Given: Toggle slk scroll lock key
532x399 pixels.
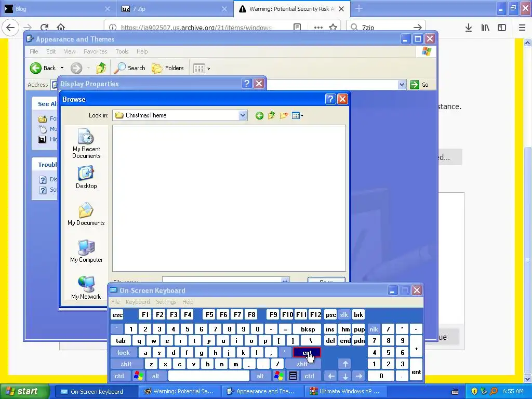Looking at the screenshot, I should (344, 315).
